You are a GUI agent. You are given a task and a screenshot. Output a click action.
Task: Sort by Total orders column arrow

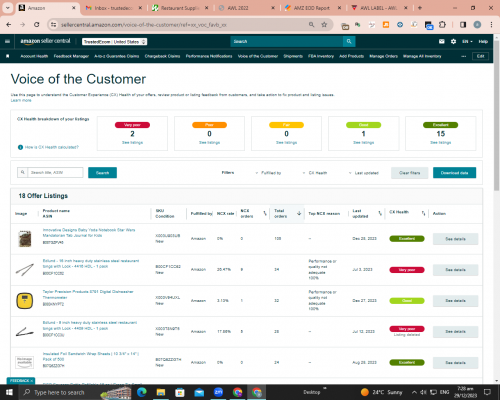coord(299,213)
